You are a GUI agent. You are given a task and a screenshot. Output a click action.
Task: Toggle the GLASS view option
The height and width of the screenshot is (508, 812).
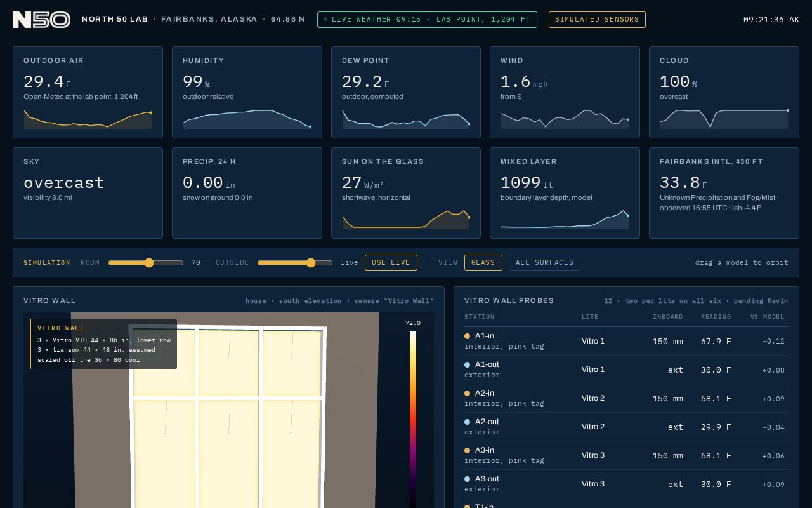[x=483, y=263]
